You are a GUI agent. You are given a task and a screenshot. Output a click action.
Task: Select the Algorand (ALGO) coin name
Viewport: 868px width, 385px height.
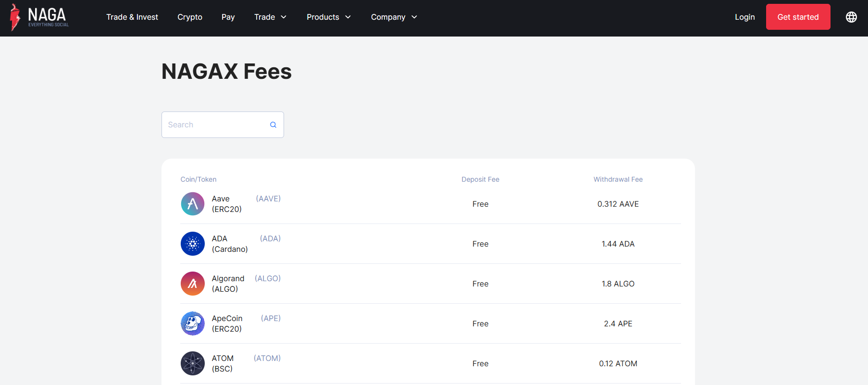click(x=228, y=284)
